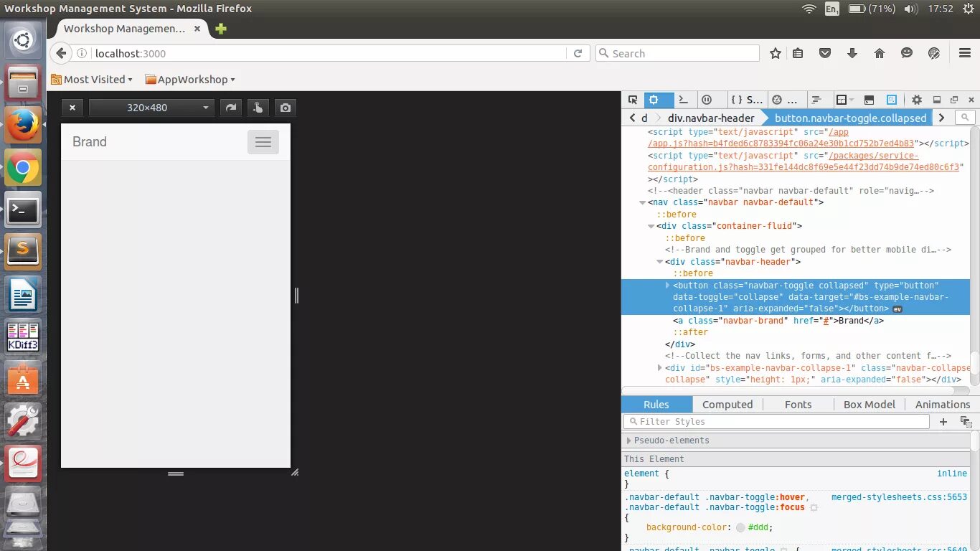Show bookmarks list icon

pyautogui.click(x=798, y=53)
